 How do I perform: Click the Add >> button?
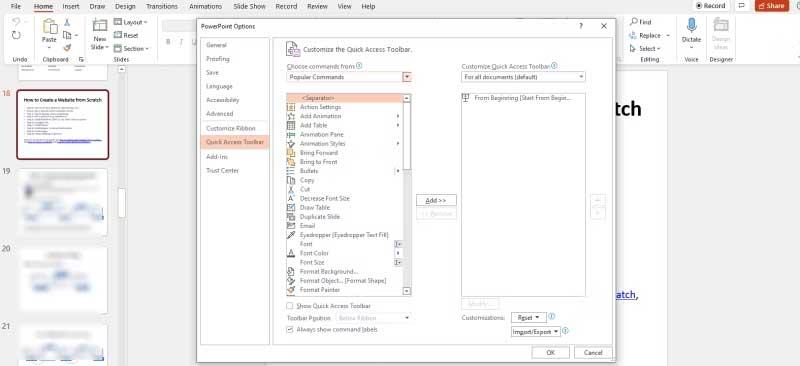pos(436,201)
